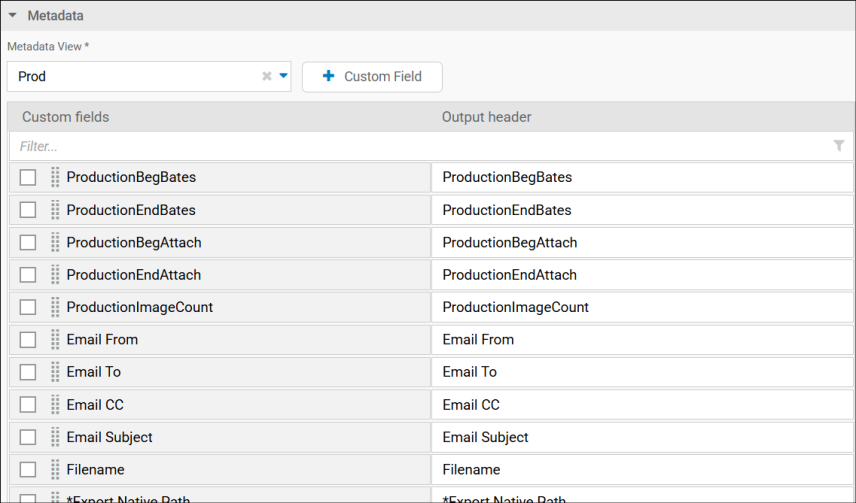Image resolution: width=856 pixels, height=503 pixels.
Task: Grab the ProductionEndBates drag handle
Action: click(x=55, y=210)
